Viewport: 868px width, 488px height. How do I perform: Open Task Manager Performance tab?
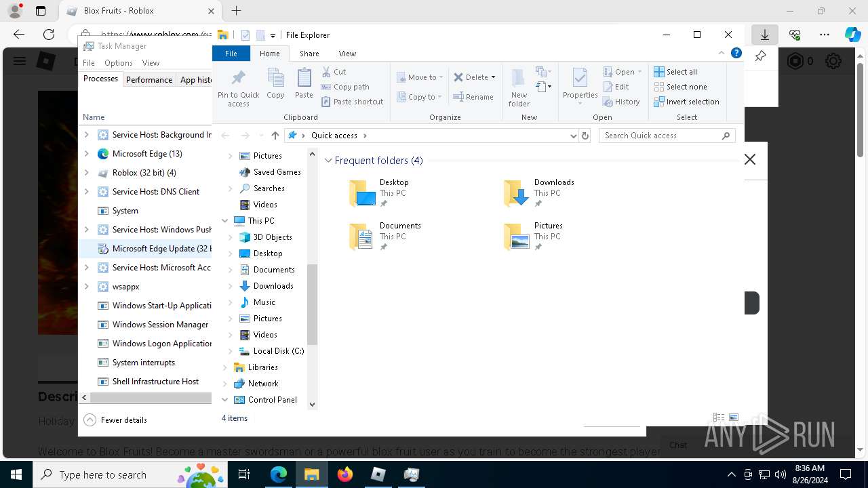click(149, 79)
